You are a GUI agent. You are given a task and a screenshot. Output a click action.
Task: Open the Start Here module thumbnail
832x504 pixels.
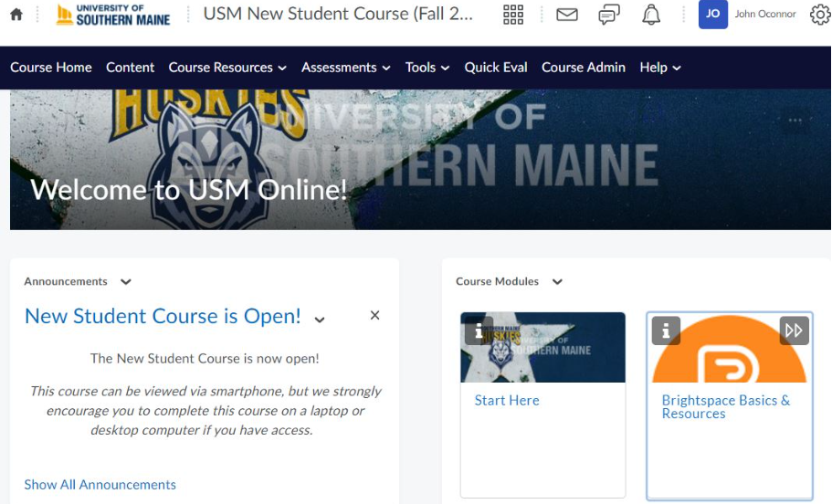tap(542, 348)
